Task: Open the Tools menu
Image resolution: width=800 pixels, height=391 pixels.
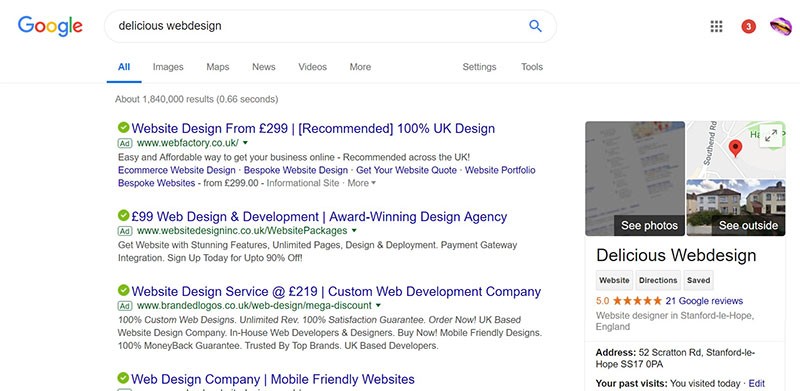Action: tap(532, 67)
